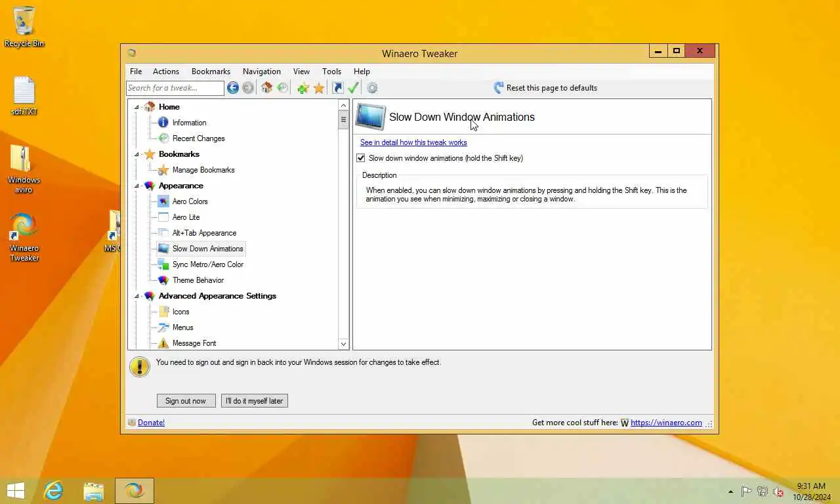Click the Sign out now button

click(186, 401)
